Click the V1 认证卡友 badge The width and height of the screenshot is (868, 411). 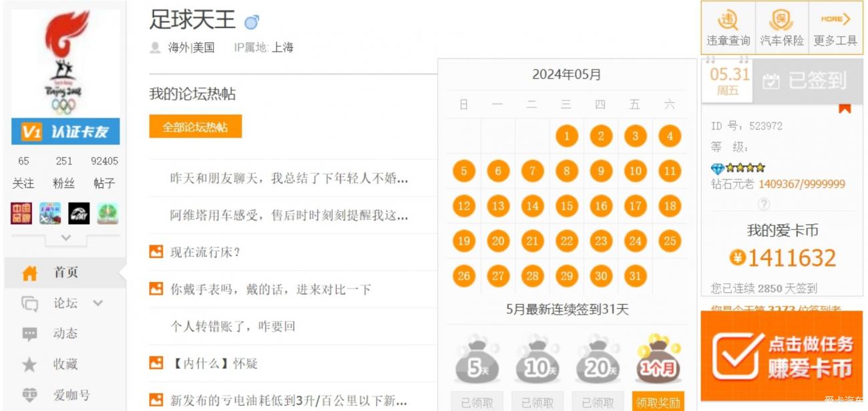[x=65, y=132]
